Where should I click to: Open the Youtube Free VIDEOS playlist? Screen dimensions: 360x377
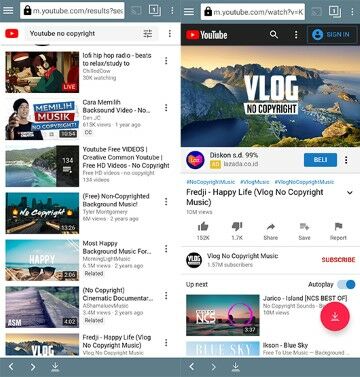pos(87,166)
